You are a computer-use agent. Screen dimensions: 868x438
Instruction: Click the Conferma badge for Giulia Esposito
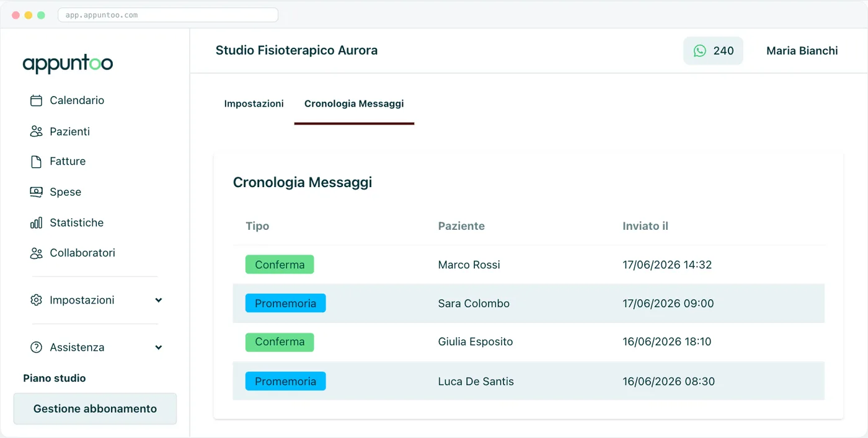[x=280, y=342]
